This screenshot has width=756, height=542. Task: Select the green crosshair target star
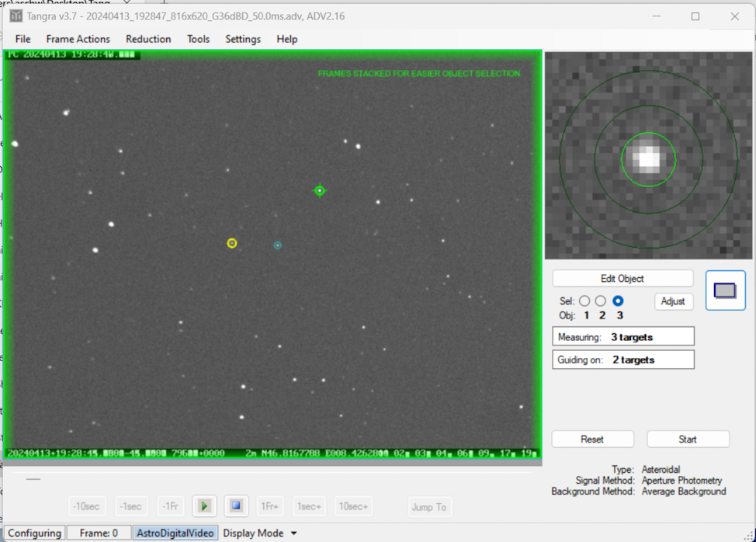tap(319, 191)
